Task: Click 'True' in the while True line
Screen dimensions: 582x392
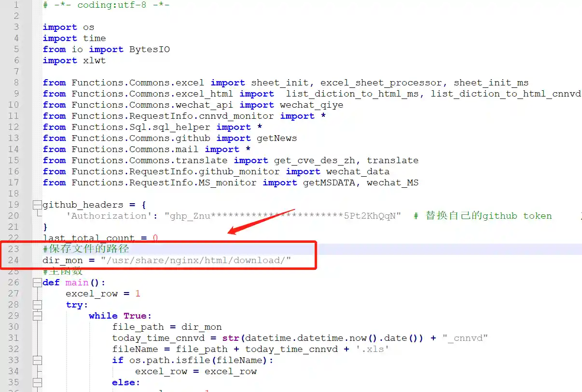Action: [135, 316]
